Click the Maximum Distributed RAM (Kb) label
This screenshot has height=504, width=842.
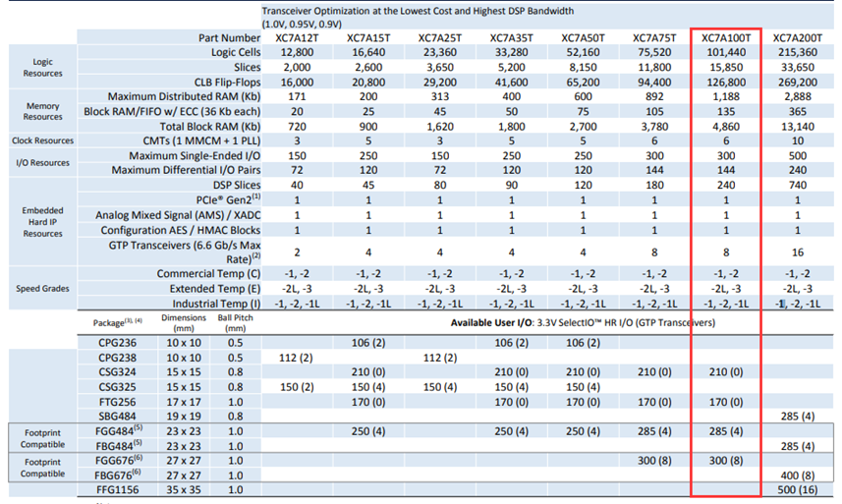click(184, 96)
